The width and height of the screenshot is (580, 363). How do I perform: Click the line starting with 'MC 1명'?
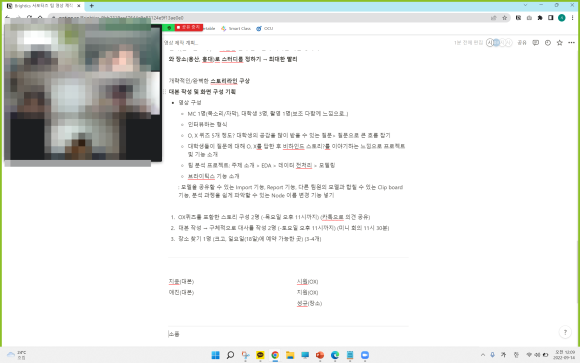268,114
